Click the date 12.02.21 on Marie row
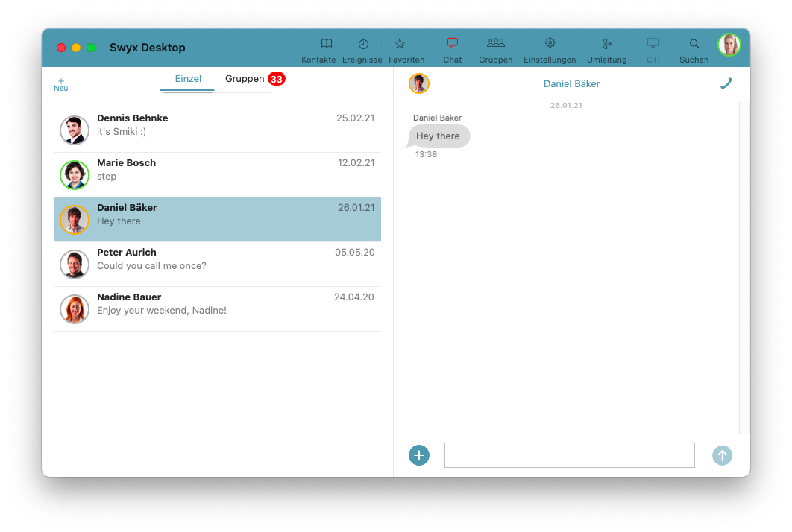Screen dimensions: 792x532 [x=356, y=163]
